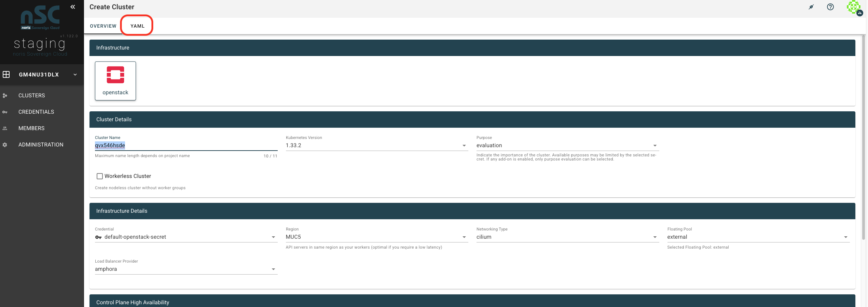
Task: Click the Clusters sidebar icon
Action: tap(5, 96)
